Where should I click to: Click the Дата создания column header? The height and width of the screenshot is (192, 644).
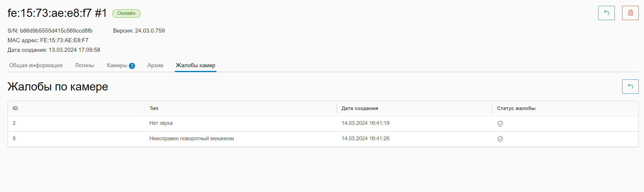tap(360, 108)
